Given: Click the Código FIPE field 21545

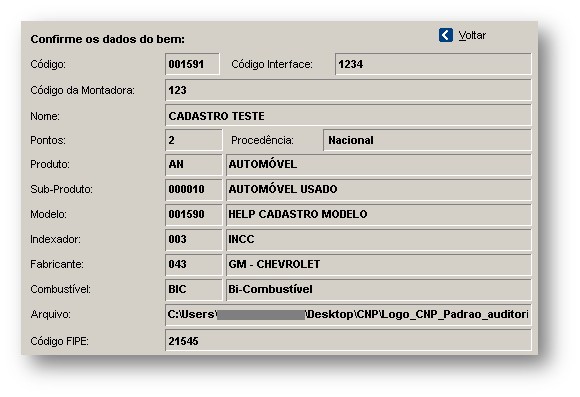Looking at the screenshot, I should tap(348, 340).
